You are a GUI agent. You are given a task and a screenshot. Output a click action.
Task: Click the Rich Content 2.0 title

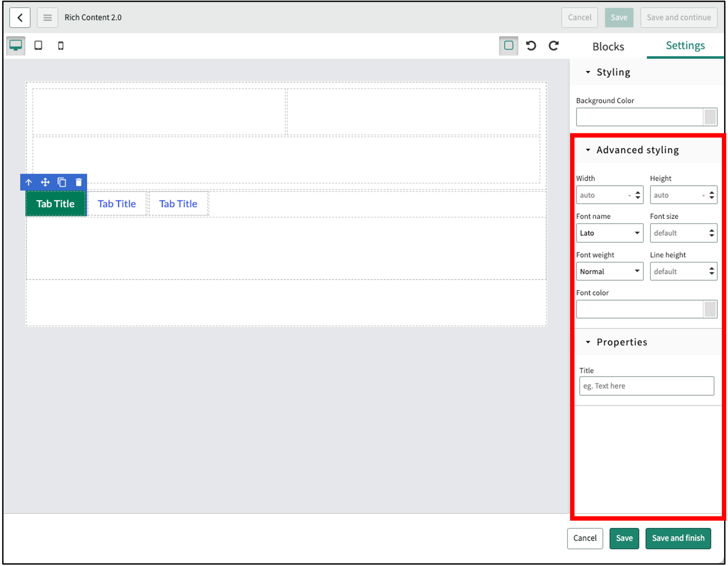pos(93,18)
